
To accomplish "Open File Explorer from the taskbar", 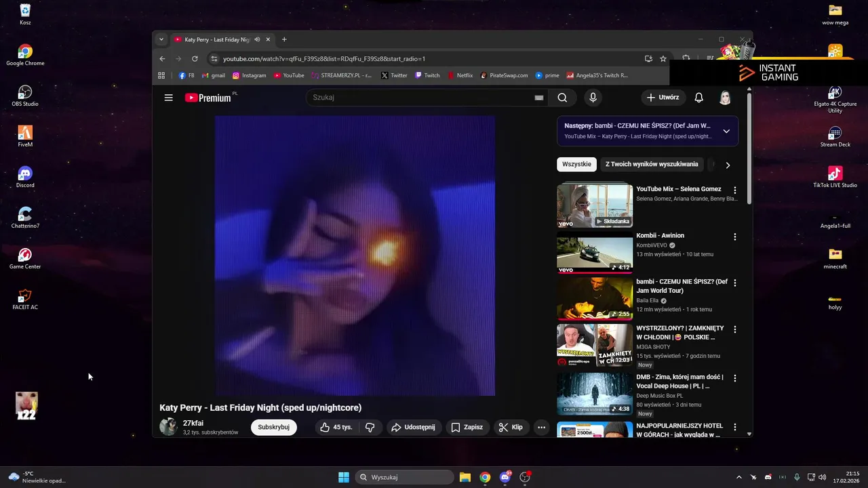I will click(465, 477).
